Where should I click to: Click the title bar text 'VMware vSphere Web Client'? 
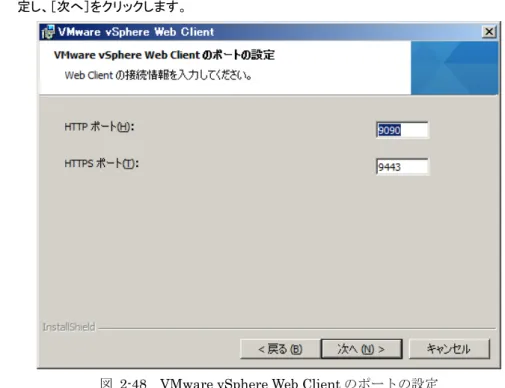pyautogui.click(x=136, y=32)
